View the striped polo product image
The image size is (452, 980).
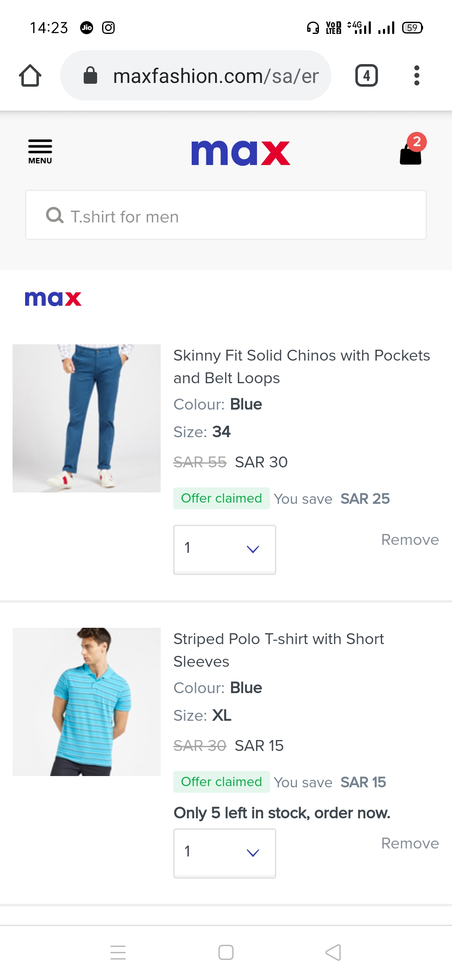[x=87, y=701]
